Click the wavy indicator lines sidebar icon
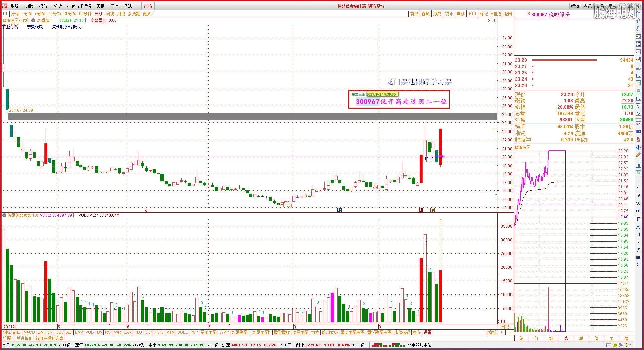 click(x=638, y=123)
